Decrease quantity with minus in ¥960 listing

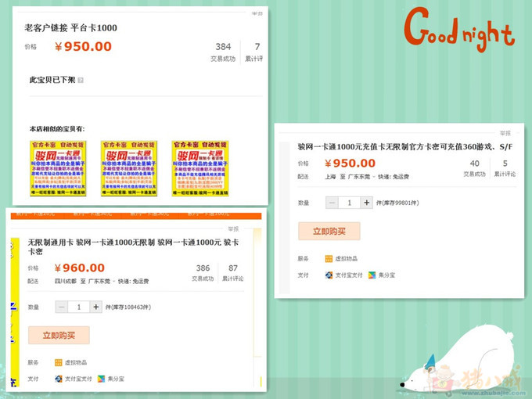pos(62,307)
